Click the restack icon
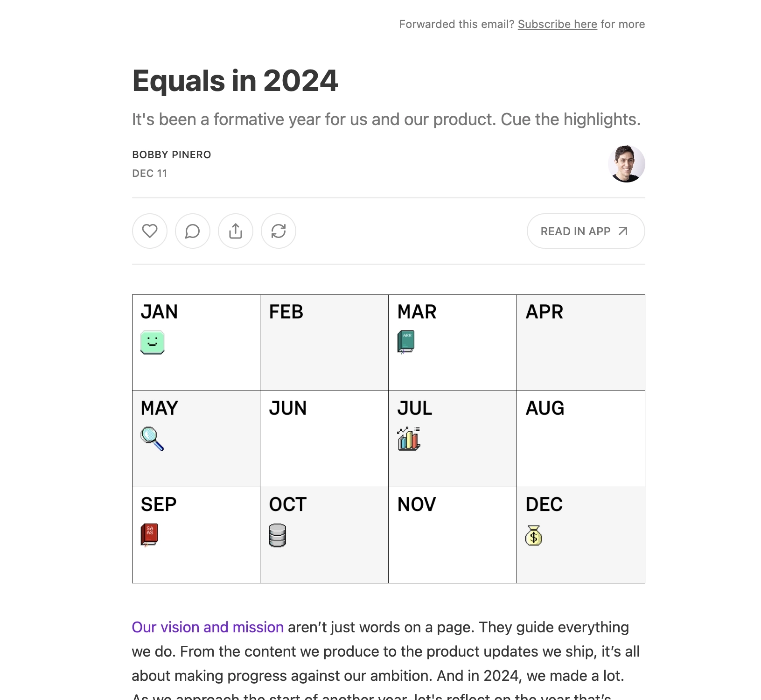The width and height of the screenshot is (761, 700). pos(278,231)
